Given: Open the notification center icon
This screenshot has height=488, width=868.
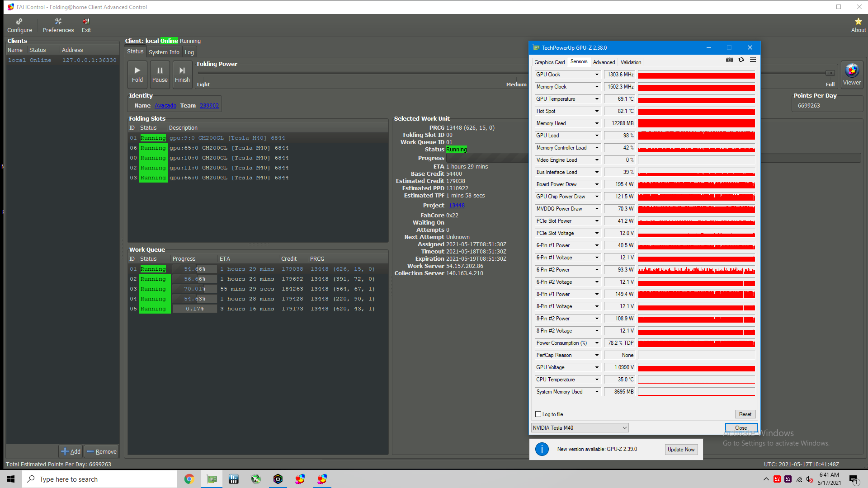Looking at the screenshot, I should pos(854,479).
